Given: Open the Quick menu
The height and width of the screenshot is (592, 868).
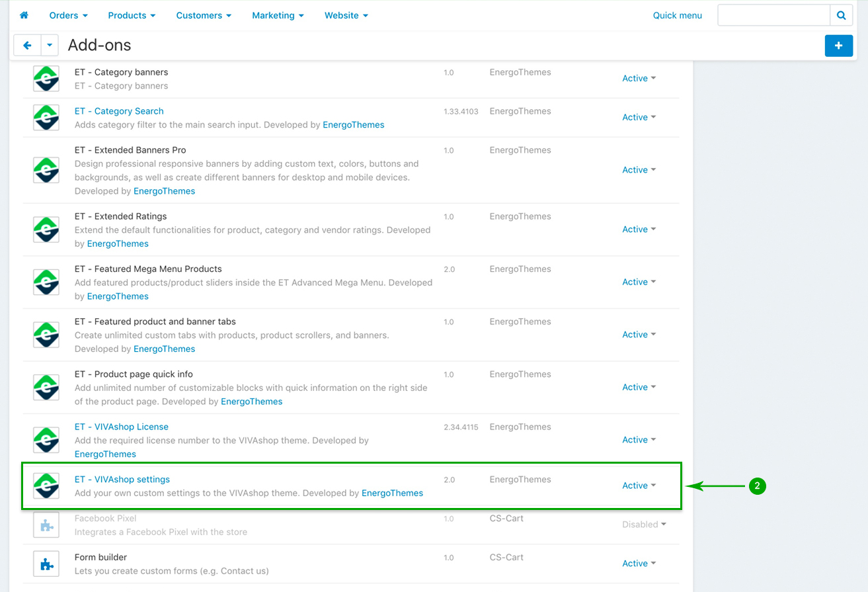Looking at the screenshot, I should click(678, 15).
